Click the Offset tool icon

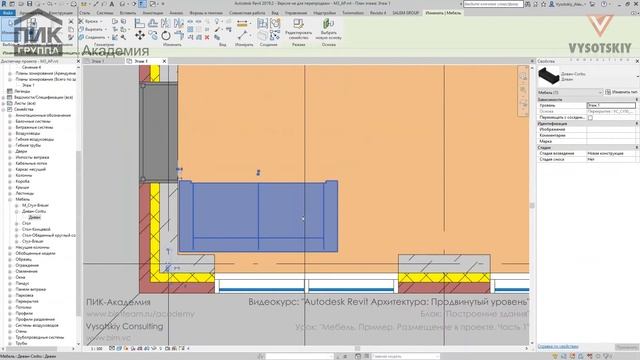coord(153,23)
